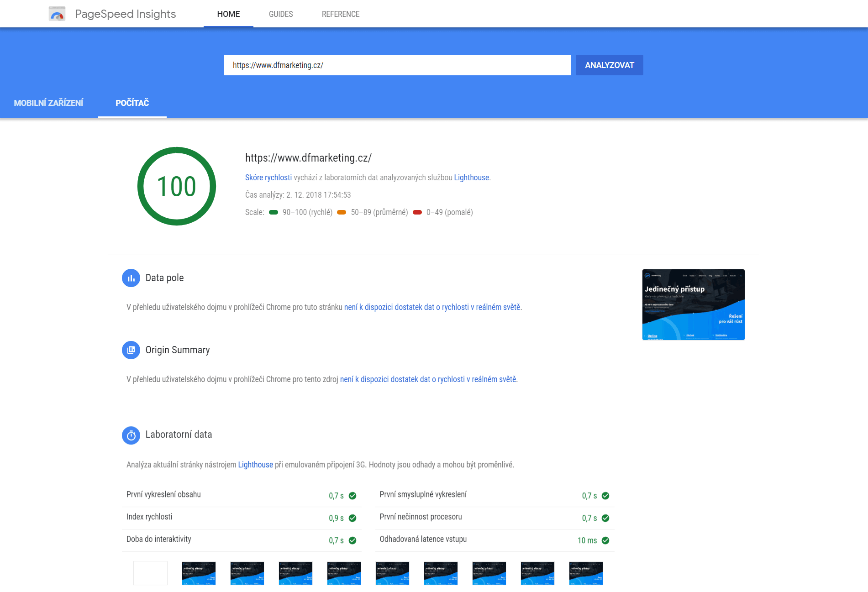Switch to Mobilní zařízení tab

[x=48, y=103]
